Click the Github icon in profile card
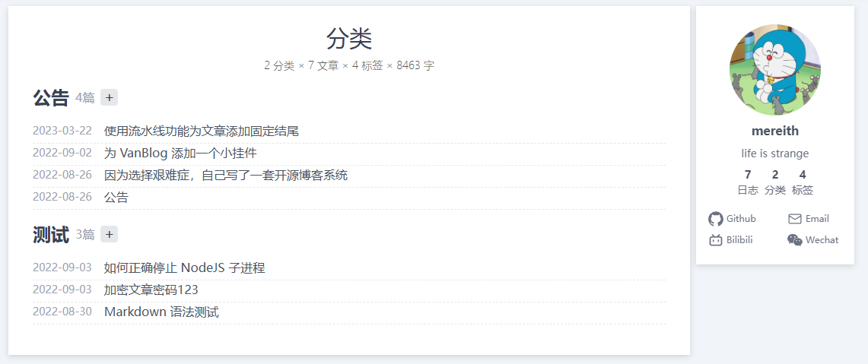The height and width of the screenshot is (364, 868). [x=716, y=219]
